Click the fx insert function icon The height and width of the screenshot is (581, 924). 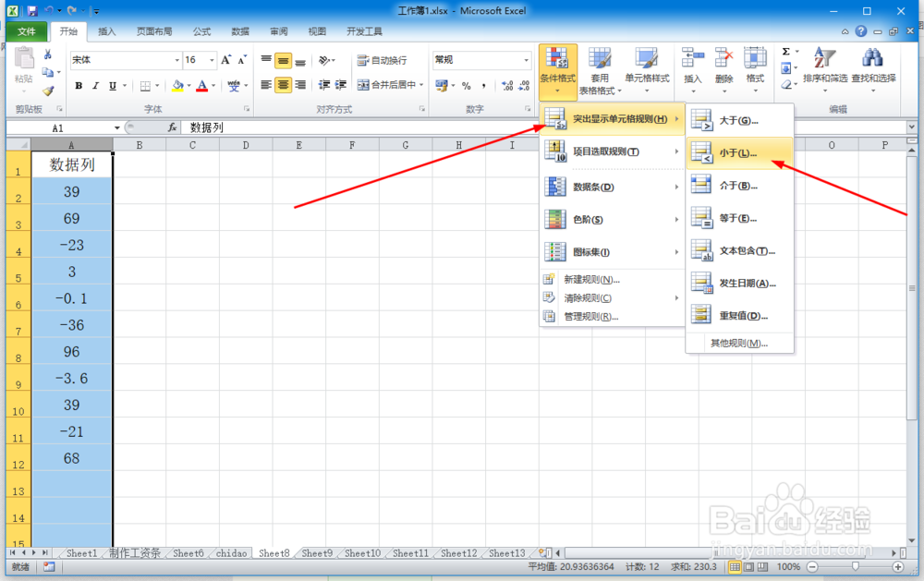pos(172,127)
